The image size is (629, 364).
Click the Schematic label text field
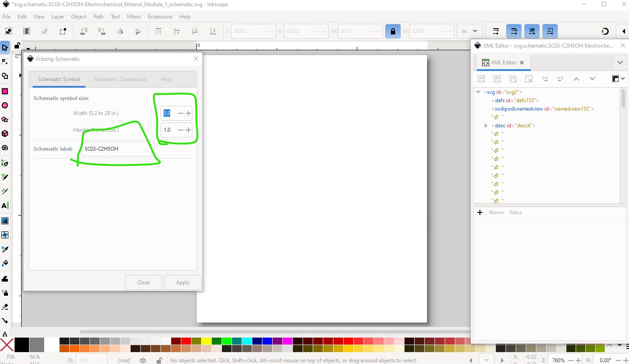point(117,149)
